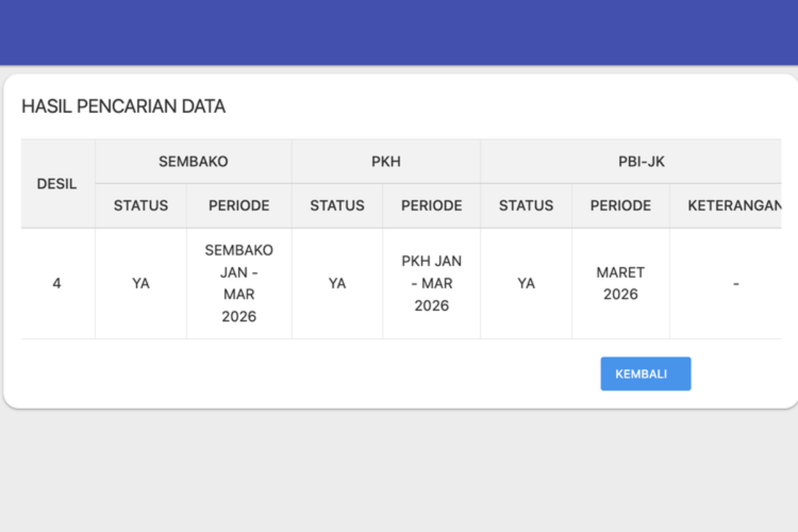798x532 pixels.
Task: Click the SEMBAKO group header
Action: (193, 161)
